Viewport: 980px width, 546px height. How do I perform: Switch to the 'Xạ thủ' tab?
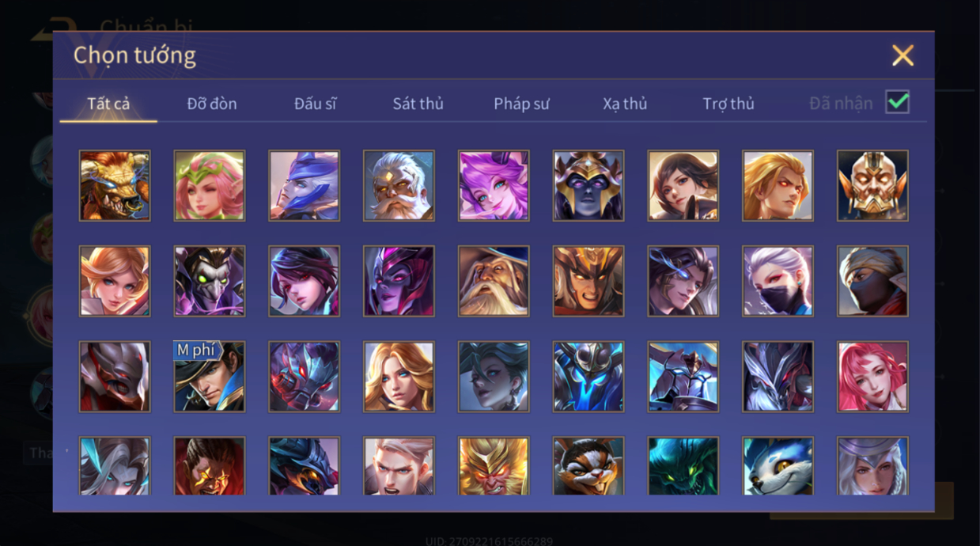[625, 104]
